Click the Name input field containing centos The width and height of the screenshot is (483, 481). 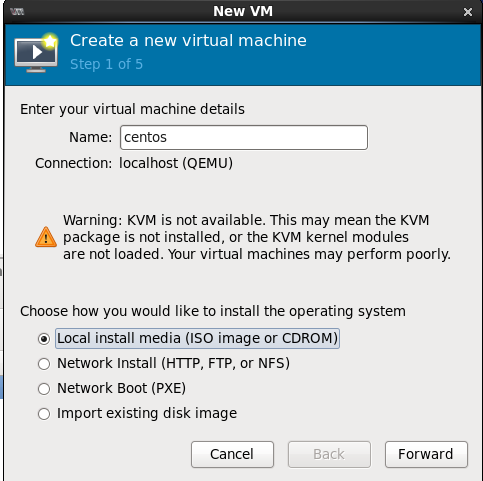(x=244, y=137)
